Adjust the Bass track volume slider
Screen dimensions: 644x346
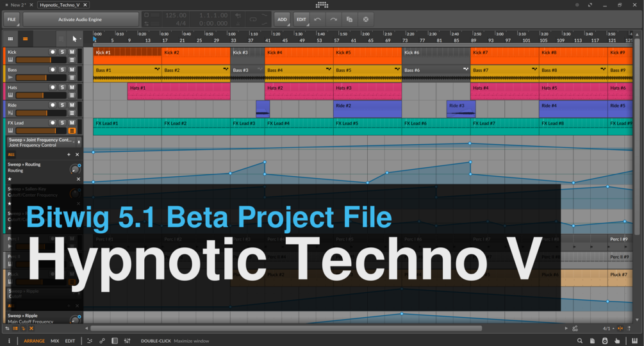click(x=41, y=78)
